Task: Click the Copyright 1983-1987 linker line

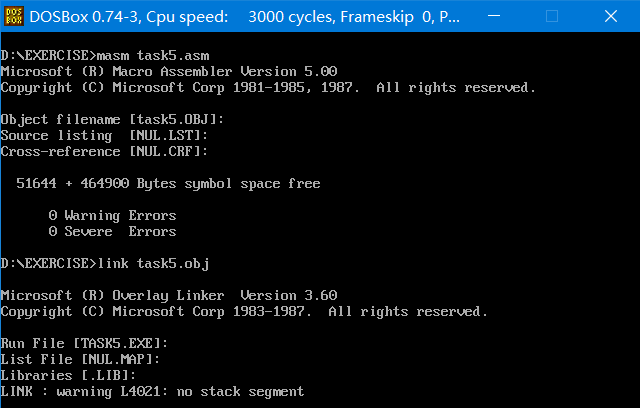Action: pos(244,312)
